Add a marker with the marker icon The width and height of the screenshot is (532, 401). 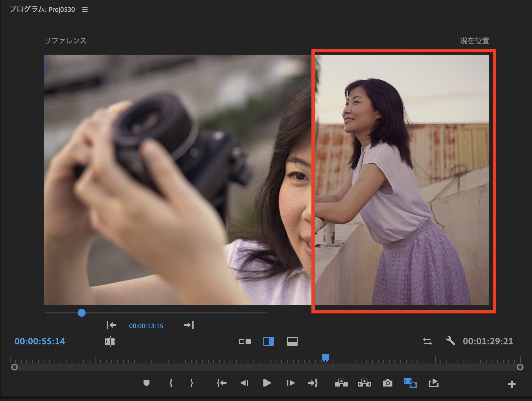click(x=146, y=383)
